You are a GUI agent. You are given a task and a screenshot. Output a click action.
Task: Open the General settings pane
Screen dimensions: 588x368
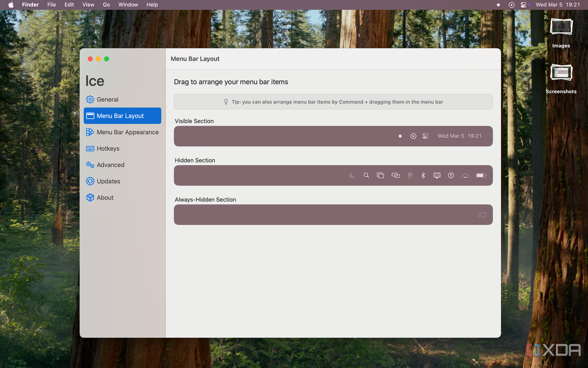(x=122, y=99)
